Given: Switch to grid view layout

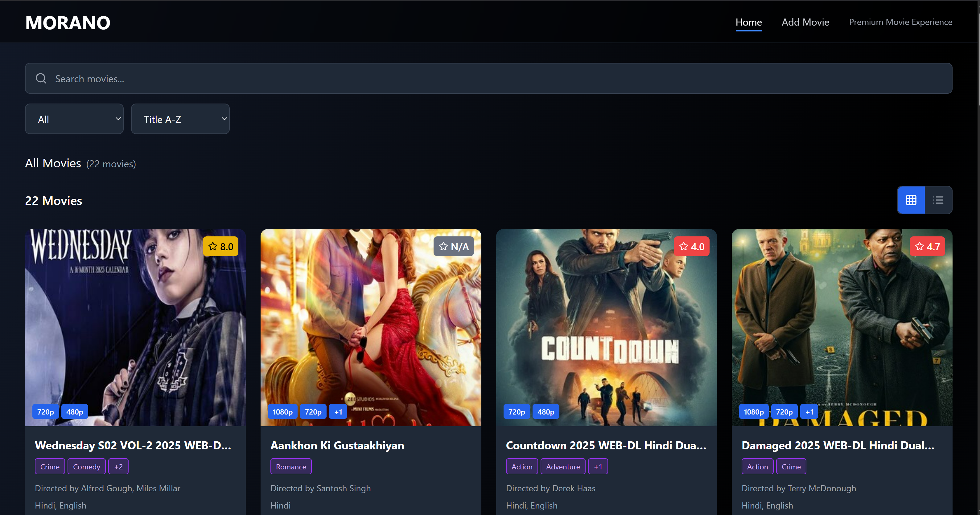Looking at the screenshot, I should coord(911,200).
